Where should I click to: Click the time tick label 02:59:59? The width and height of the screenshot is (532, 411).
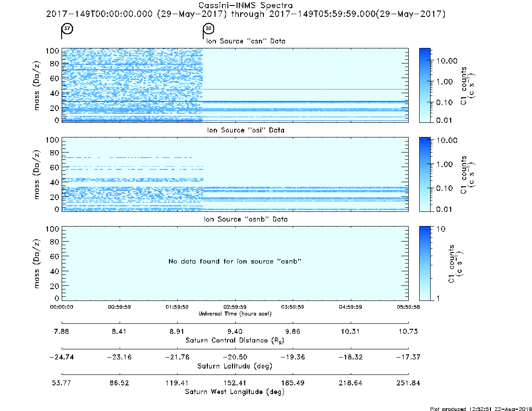tap(235, 307)
